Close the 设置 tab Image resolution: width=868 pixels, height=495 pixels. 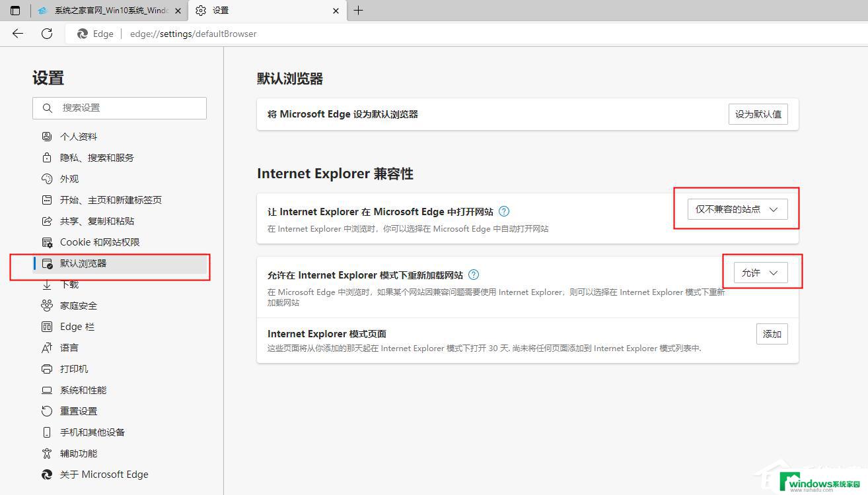[336, 11]
